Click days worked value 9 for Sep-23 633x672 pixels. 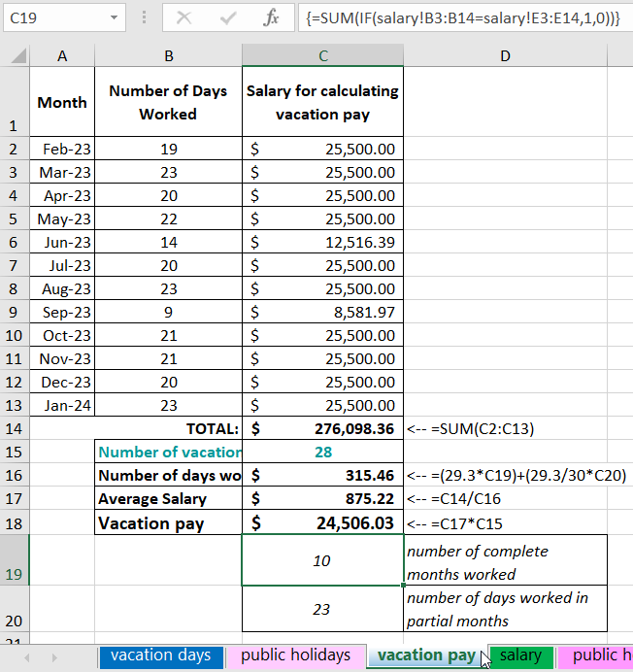coord(168,312)
